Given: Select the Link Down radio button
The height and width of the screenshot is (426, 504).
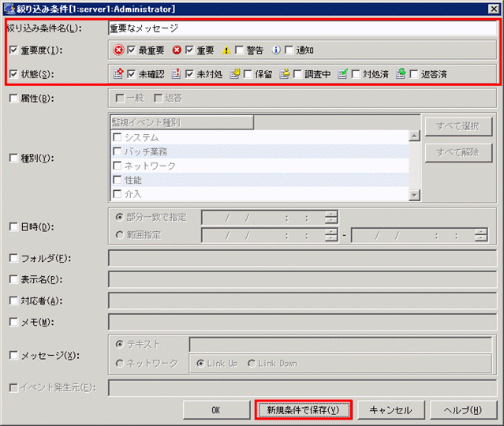Looking at the screenshot, I should coord(252,364).
